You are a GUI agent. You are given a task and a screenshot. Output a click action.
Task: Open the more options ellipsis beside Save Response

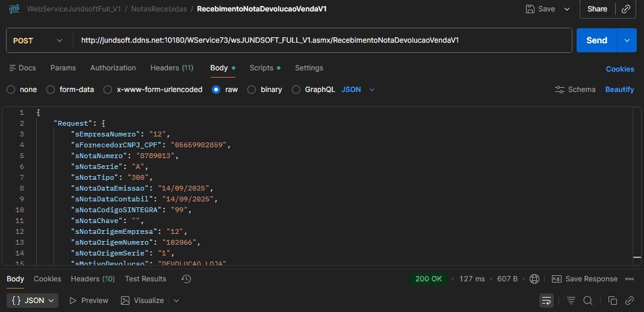coord(630,279)
